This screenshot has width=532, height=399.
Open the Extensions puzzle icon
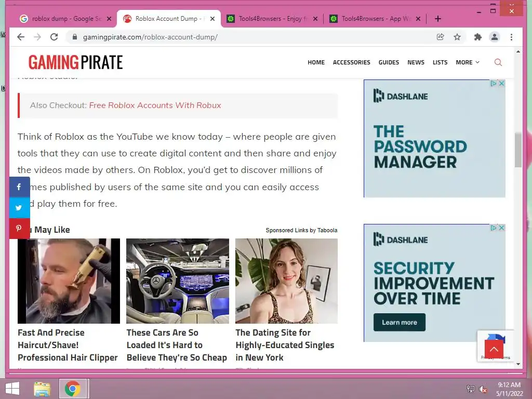point(478,37)
